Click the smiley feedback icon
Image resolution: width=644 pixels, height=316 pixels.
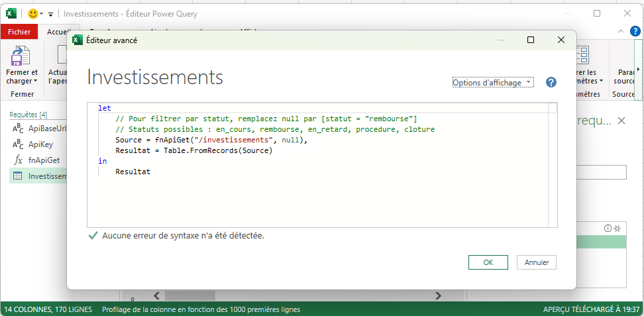point(33,14)
